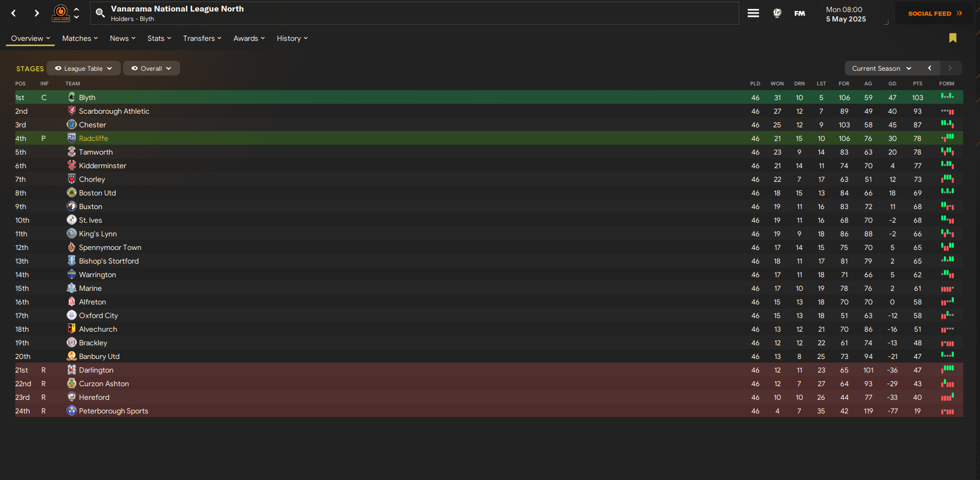Click the Kidderminster club badge
Image resolution: width=980 pixels, height=480 pixels.
click(72, 165)
